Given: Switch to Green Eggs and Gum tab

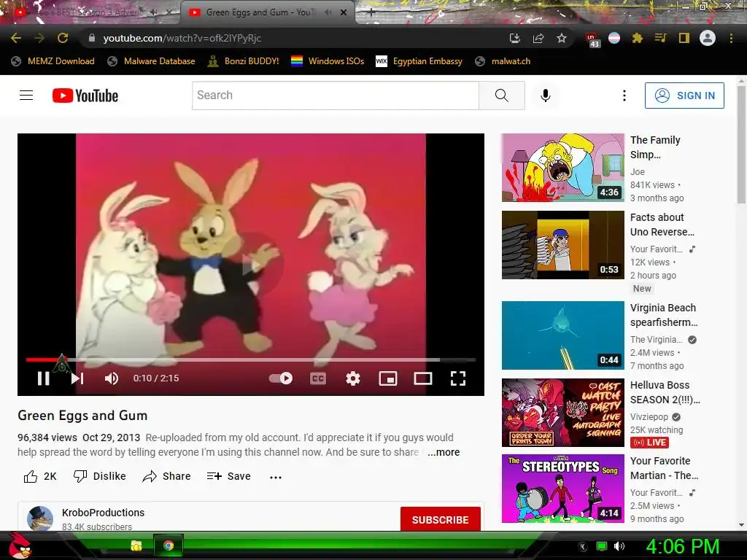Looking at the screenshot, I should click(x=260, y=12).
